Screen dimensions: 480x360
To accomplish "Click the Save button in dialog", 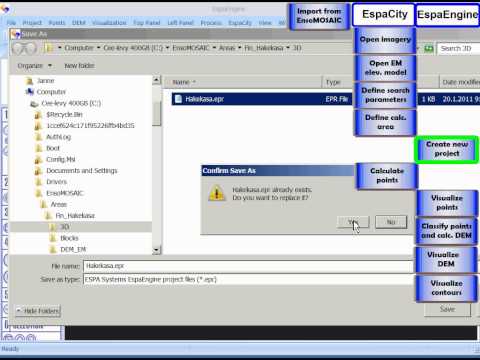I will pos(447,309).
